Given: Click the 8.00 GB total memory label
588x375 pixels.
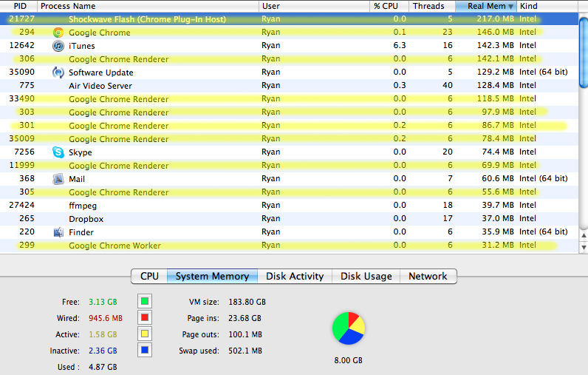Looking at the screenshot, I should (x=349, y=360).
